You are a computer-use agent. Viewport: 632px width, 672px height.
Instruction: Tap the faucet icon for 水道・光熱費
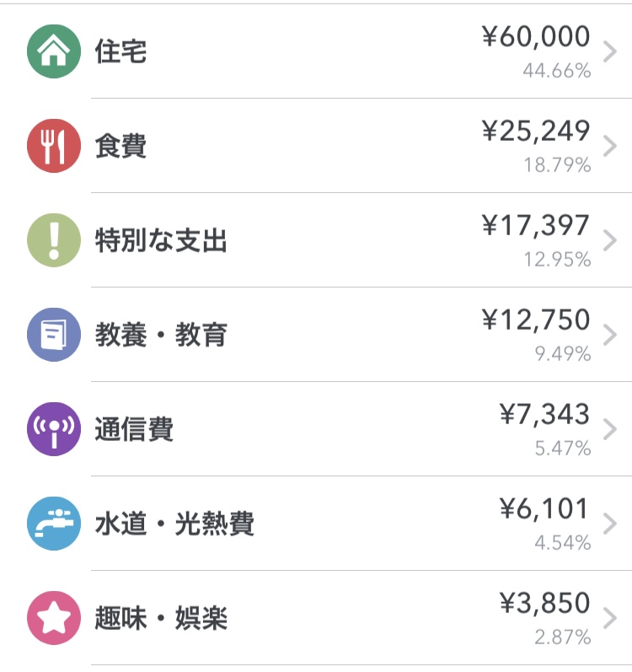[x=54, y=524]
